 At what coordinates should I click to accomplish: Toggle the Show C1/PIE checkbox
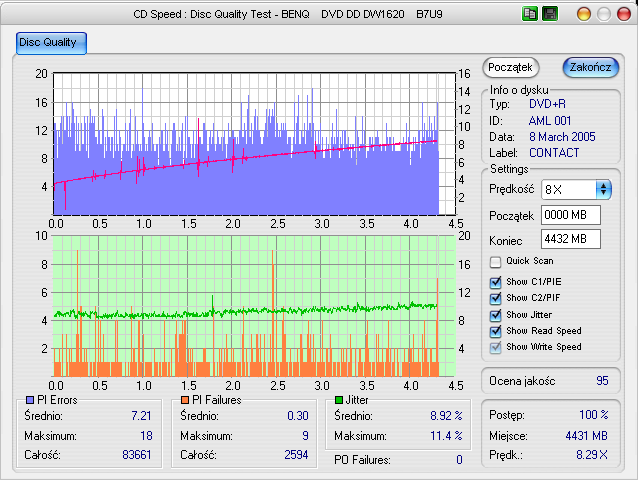tap(495, 282)
